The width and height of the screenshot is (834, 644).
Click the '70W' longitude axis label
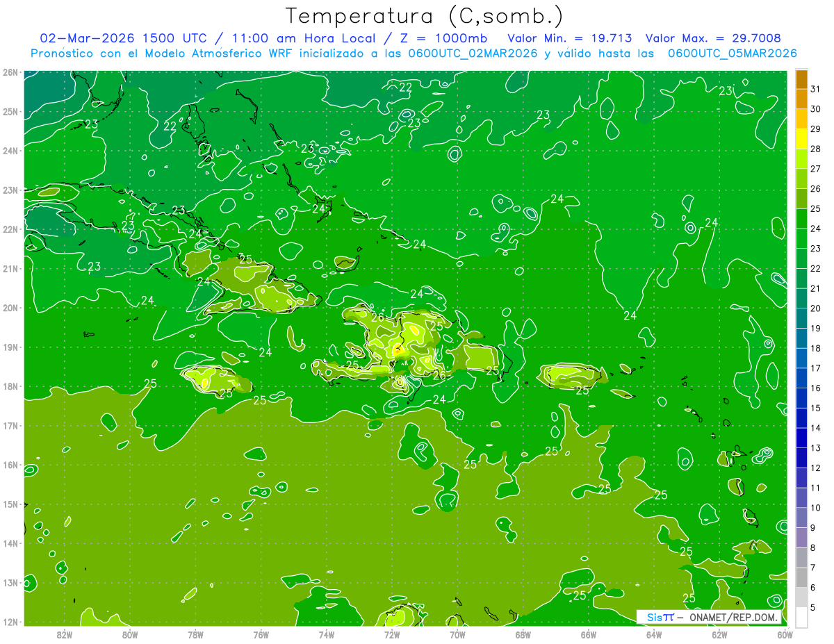click(457, 634)
